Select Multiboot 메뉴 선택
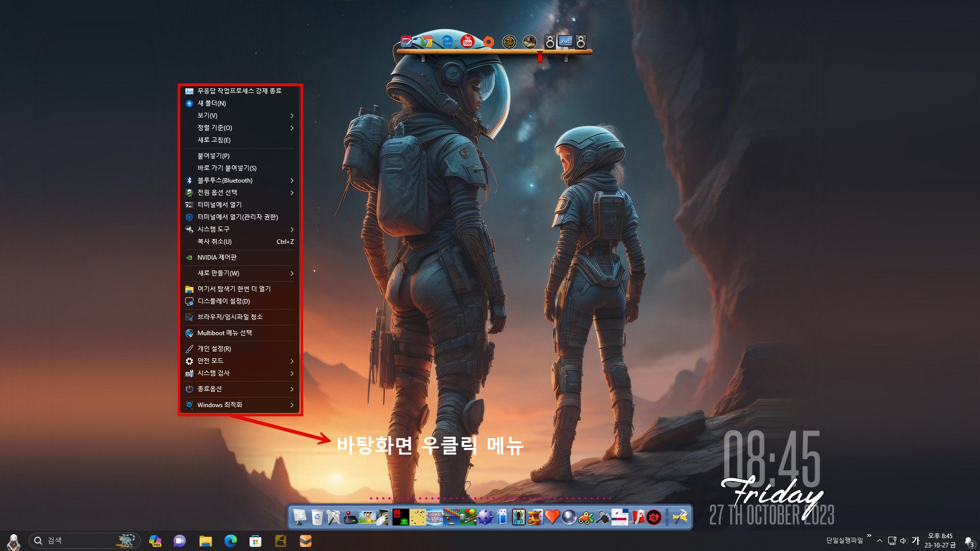 (239, 333)
